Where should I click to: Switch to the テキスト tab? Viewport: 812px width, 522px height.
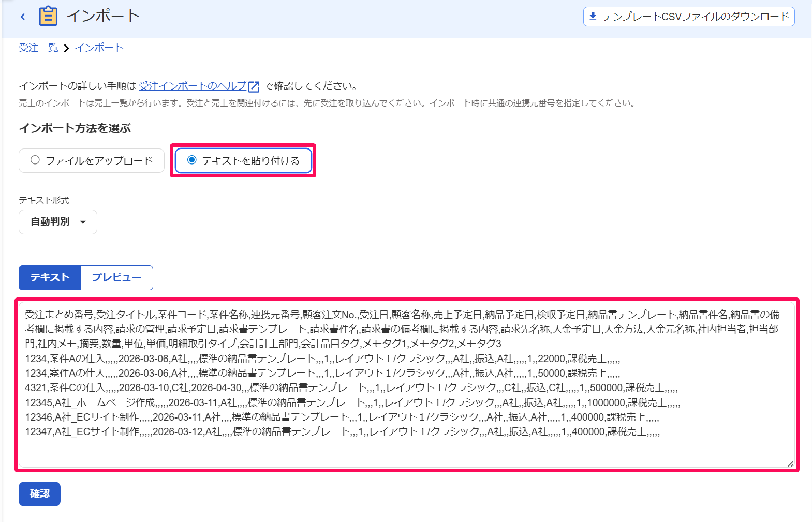click(x=50, y=277)
